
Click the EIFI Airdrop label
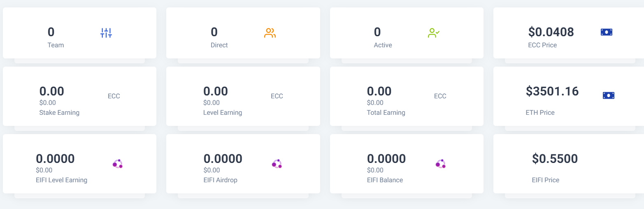click(x=220, y=180)
